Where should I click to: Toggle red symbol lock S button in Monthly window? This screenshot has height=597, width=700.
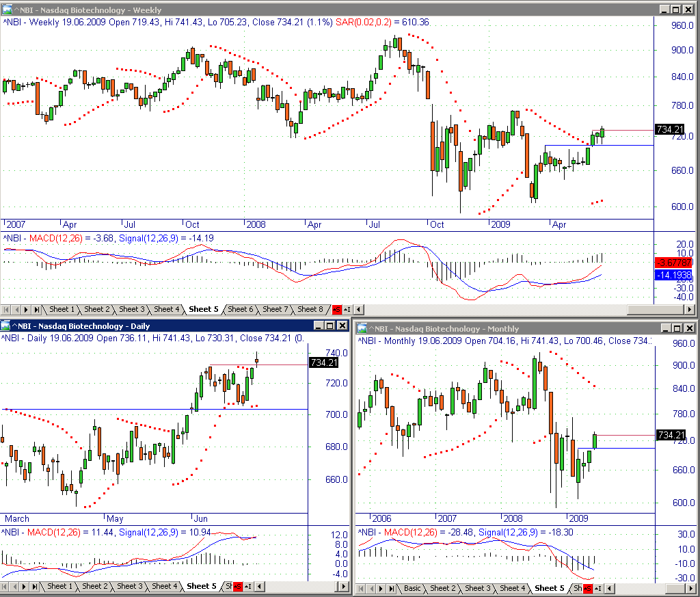[587, 589]
